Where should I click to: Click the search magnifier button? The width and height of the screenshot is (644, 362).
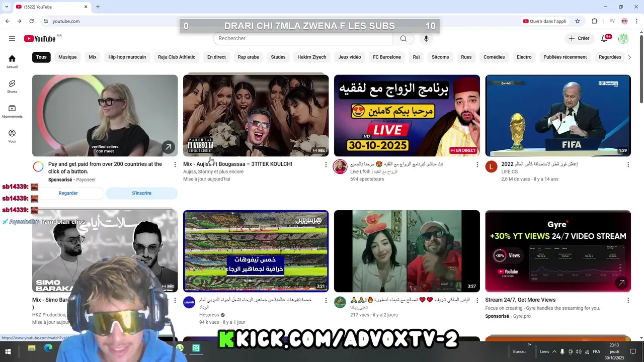[x=404, y=39]
